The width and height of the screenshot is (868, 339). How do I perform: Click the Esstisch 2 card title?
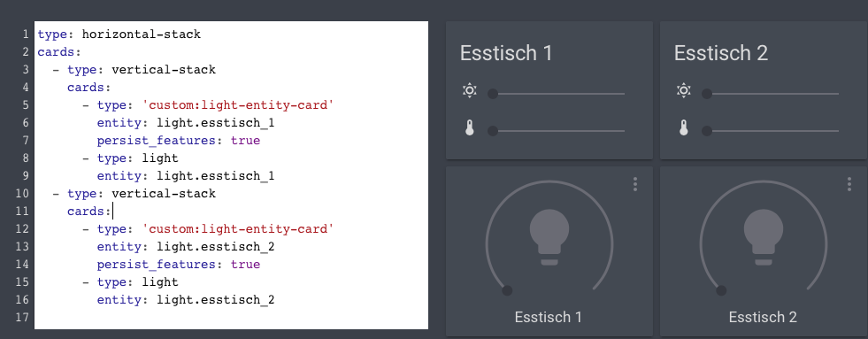click(721, 53)
